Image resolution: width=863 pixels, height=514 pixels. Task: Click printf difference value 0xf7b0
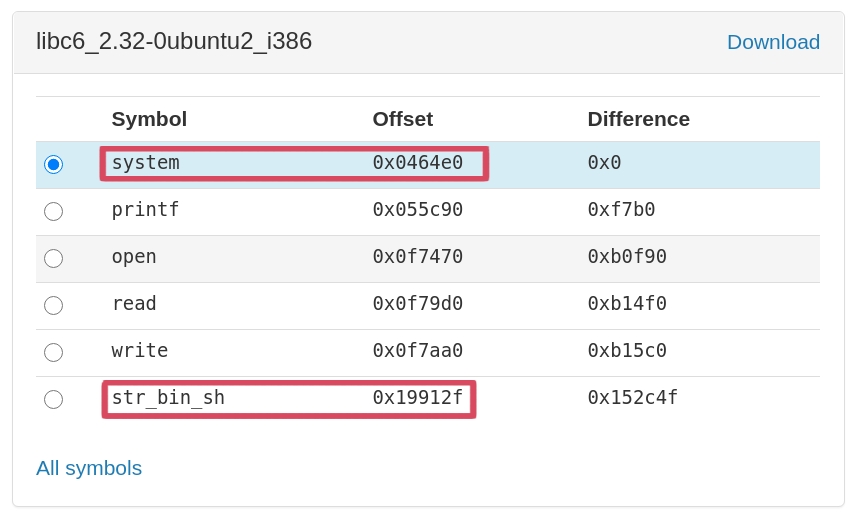(x=621, y=209)
